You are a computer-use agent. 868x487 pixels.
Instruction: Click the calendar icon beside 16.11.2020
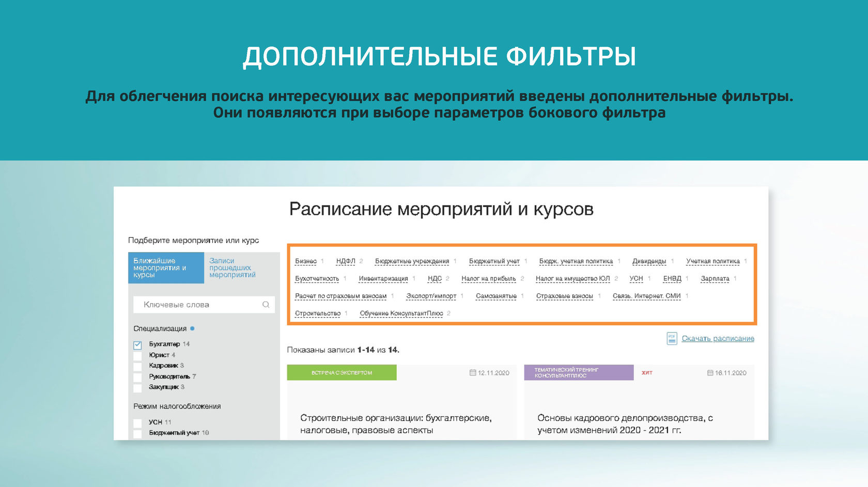pos(710,372)
